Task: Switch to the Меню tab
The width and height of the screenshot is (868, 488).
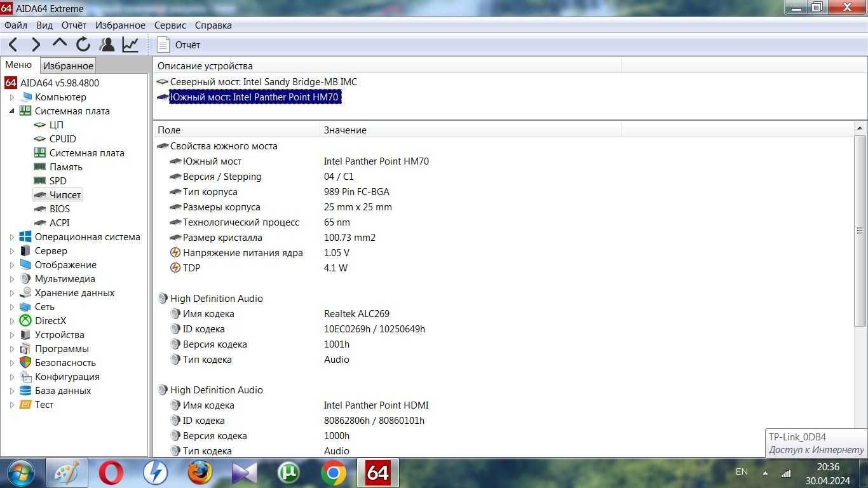Action: pyautogui.click(x=18, y=65)
